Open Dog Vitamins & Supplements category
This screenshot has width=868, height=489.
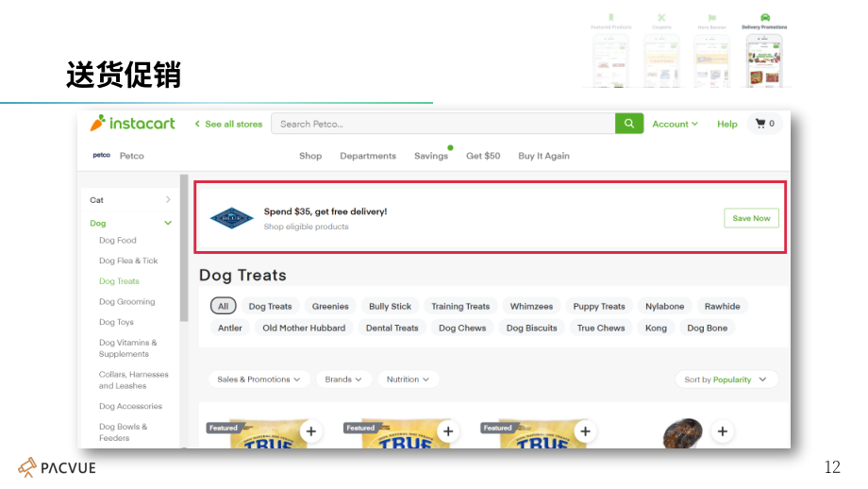(128, 348)
